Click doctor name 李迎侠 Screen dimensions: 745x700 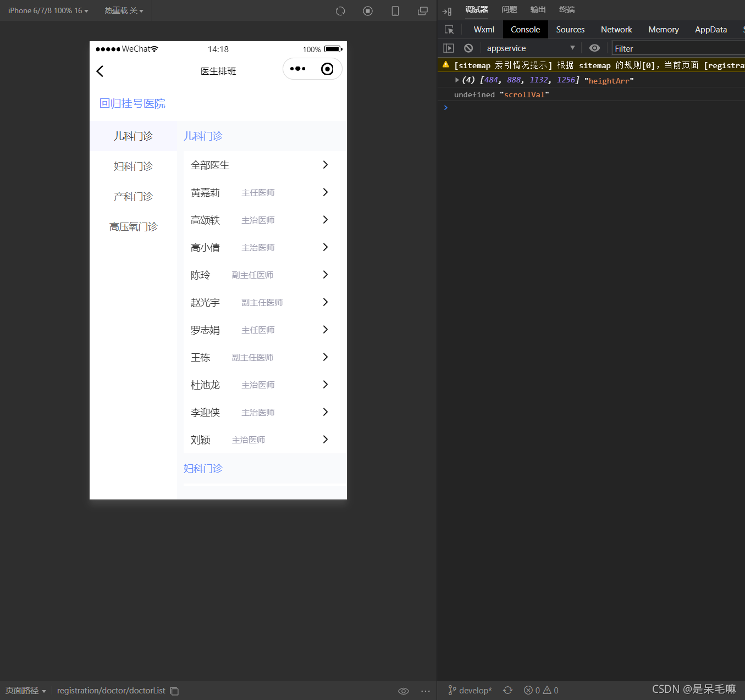[205, 413]
